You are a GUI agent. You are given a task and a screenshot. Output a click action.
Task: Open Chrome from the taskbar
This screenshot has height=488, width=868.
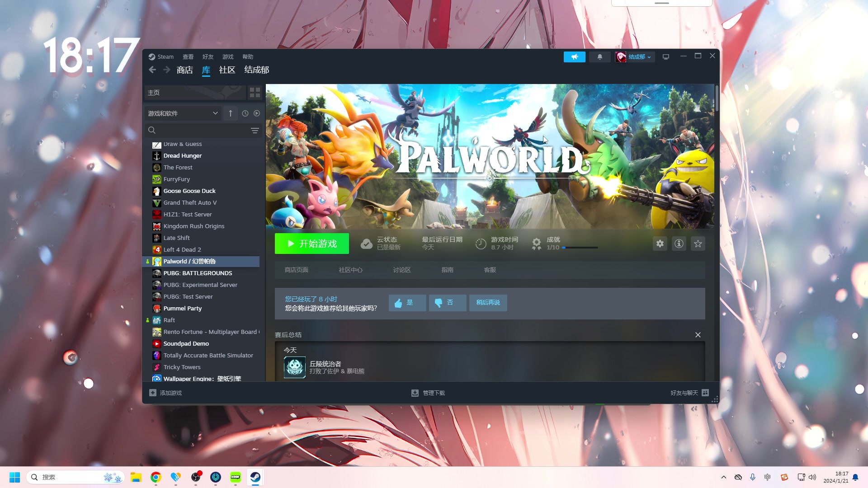point(156,477)
